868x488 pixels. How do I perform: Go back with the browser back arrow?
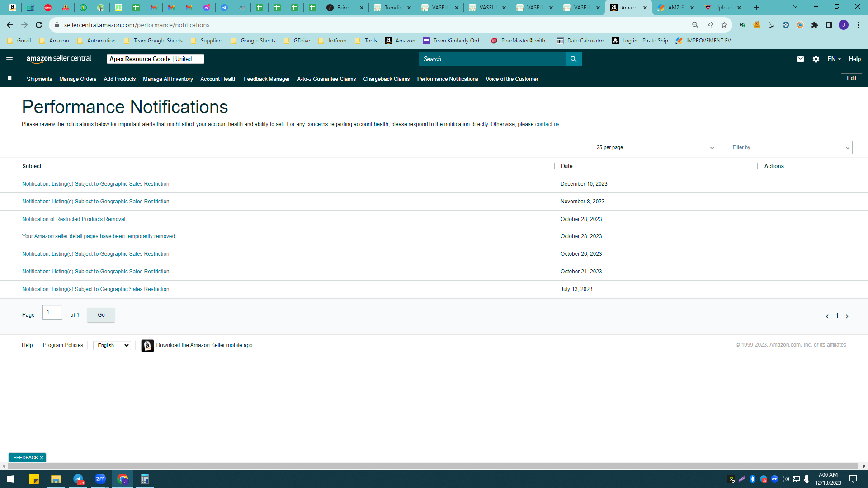[10, 25]
